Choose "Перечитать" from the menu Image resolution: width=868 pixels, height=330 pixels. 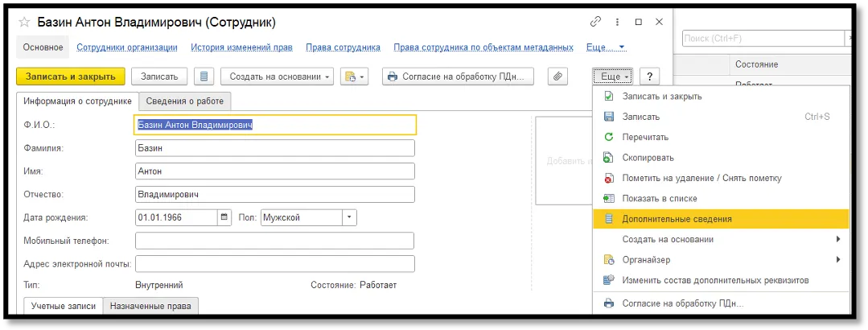click(x=721, y=138)
